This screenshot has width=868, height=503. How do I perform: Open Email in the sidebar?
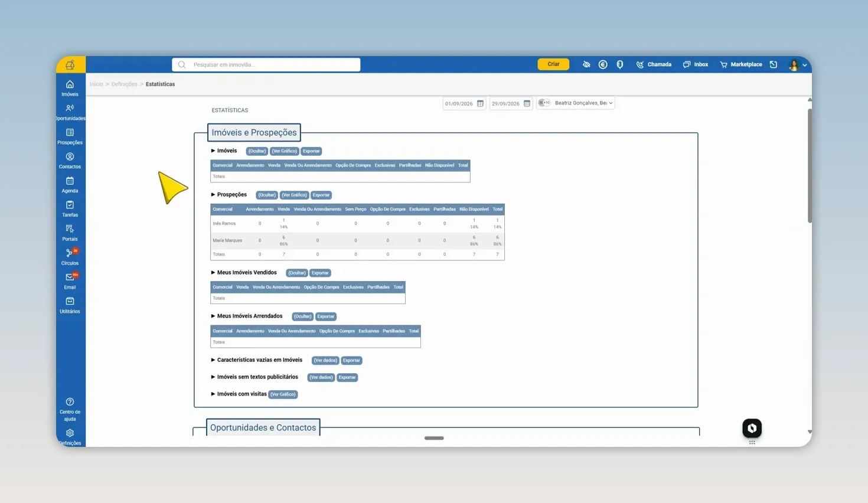click(70, 281)
